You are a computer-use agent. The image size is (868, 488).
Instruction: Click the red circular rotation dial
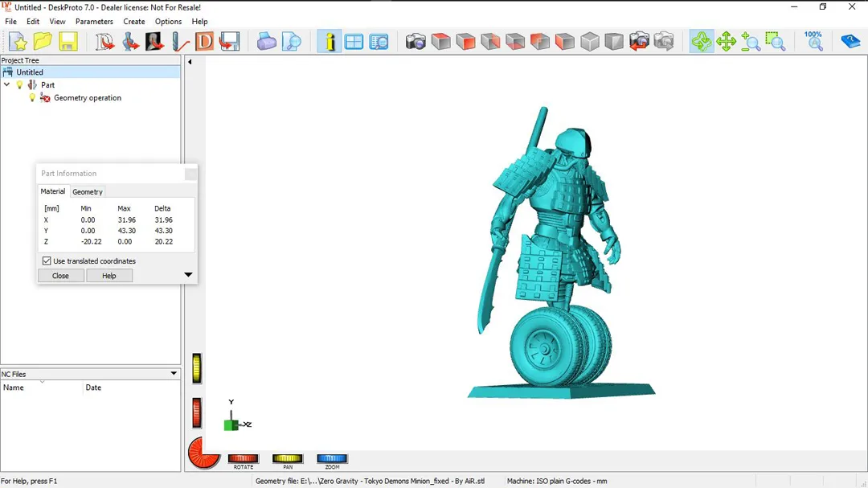click(203, 453)
